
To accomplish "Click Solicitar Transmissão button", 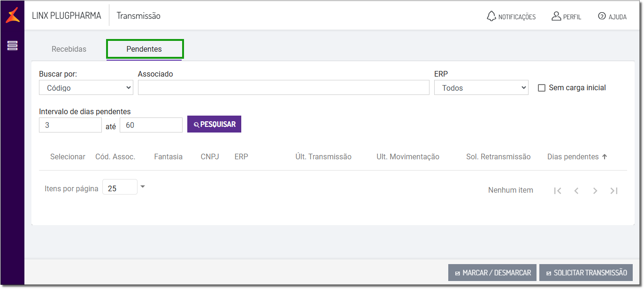I will [x=586, y=273].
